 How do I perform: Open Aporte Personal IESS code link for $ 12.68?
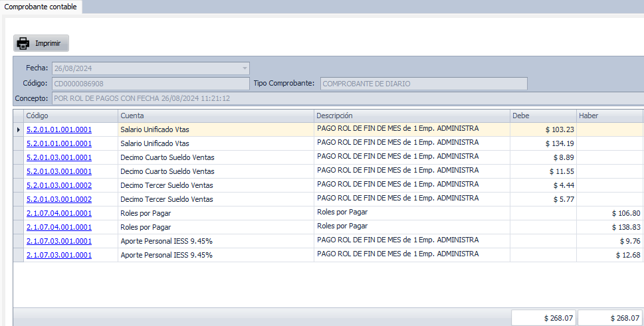pos(59,256)
